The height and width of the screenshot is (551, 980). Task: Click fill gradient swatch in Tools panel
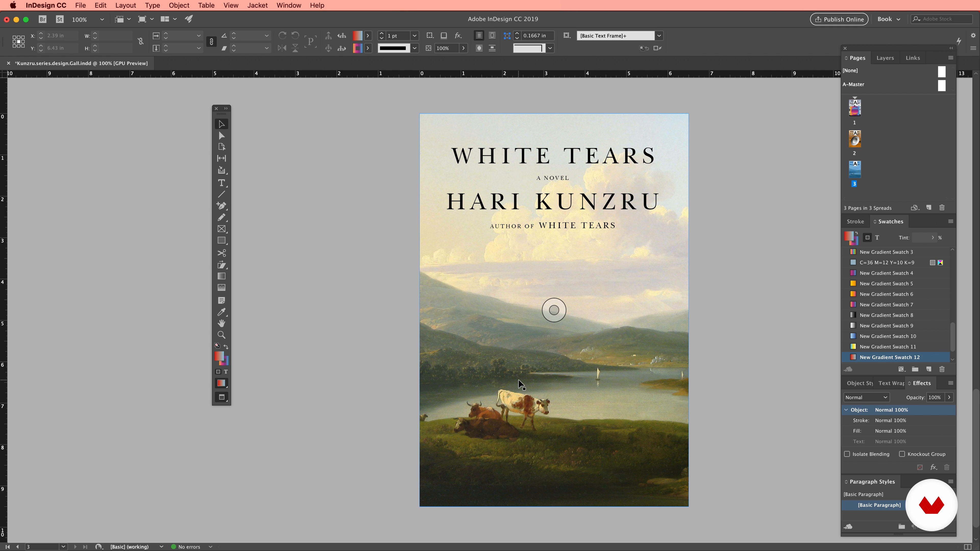tap(219, 356)
